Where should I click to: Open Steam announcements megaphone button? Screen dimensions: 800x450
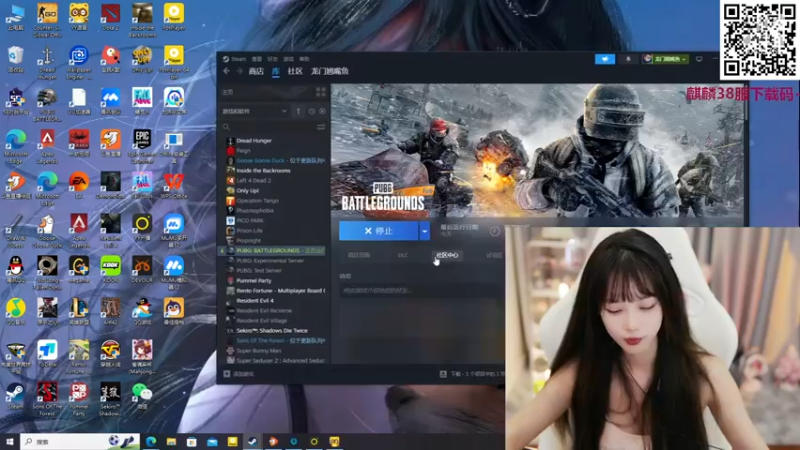coord(605,59)
